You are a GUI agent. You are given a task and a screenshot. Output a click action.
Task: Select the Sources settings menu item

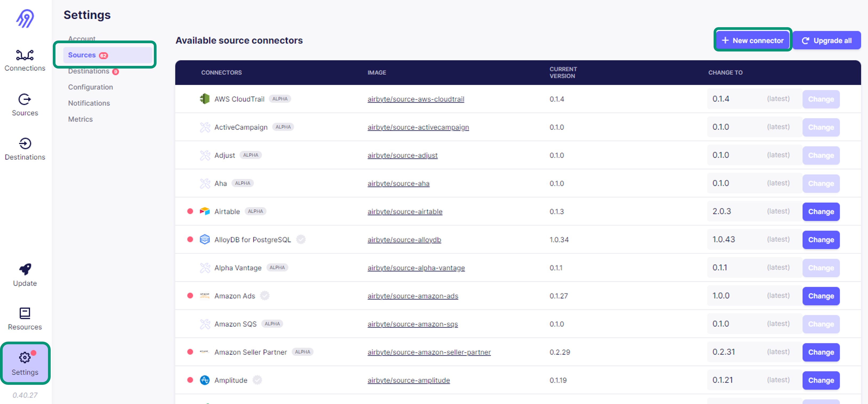click(108, 55)
